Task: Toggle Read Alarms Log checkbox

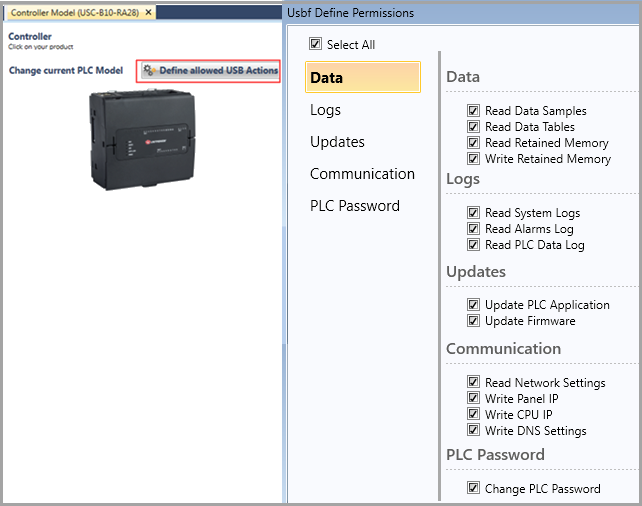Action: tap(473, 229)
